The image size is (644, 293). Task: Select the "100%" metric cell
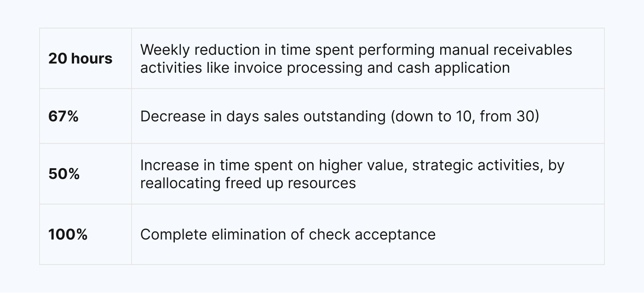click(x=68, y=234)
